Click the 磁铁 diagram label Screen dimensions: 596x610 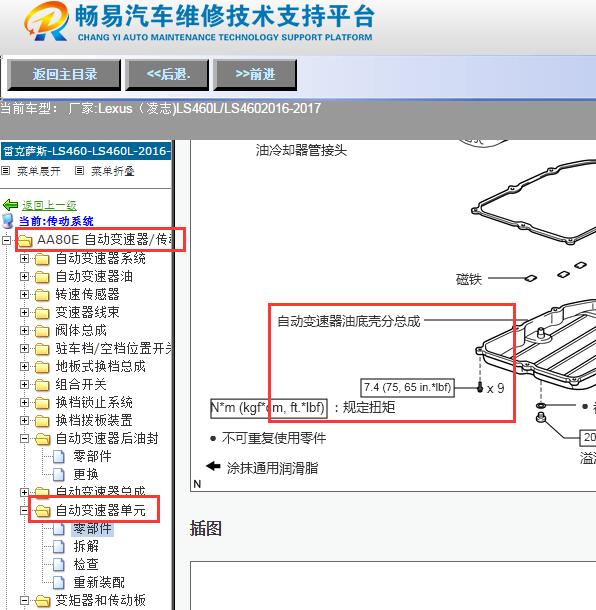pos(469,279)
